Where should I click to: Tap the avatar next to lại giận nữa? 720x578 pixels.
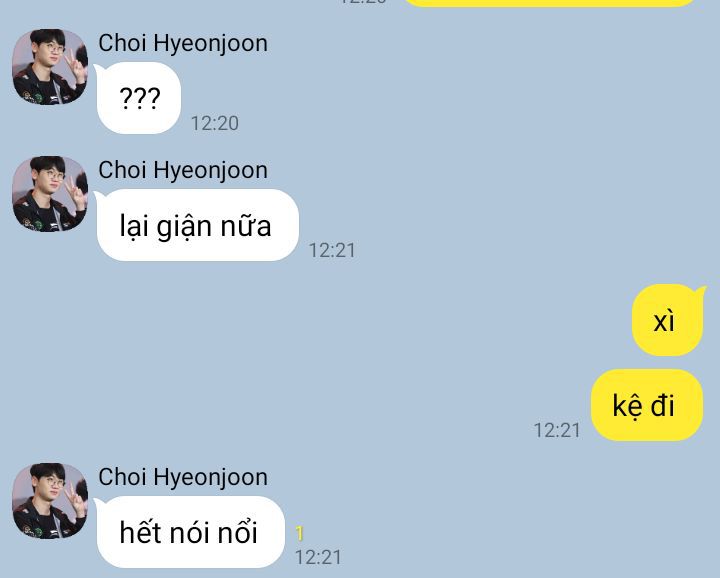tap(50, 194)
